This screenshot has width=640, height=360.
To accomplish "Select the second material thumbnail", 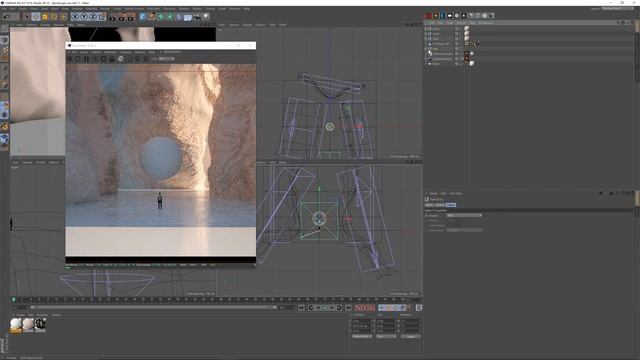I will click(28, 325).
